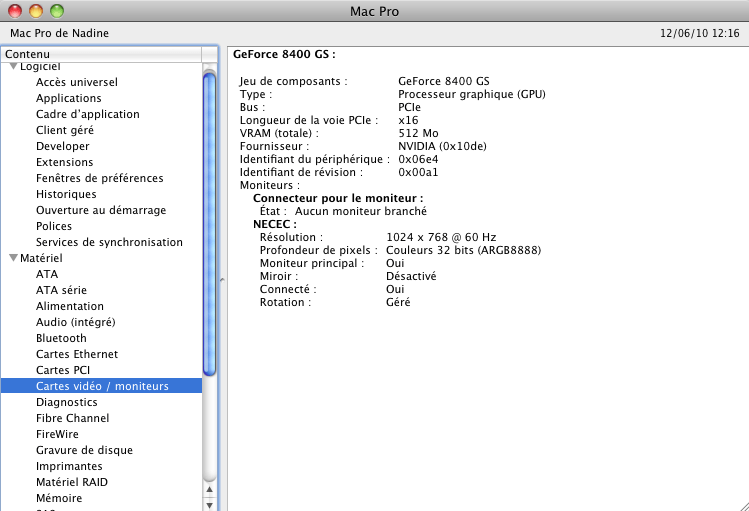Choose Client géré in the list

point(64,130)
